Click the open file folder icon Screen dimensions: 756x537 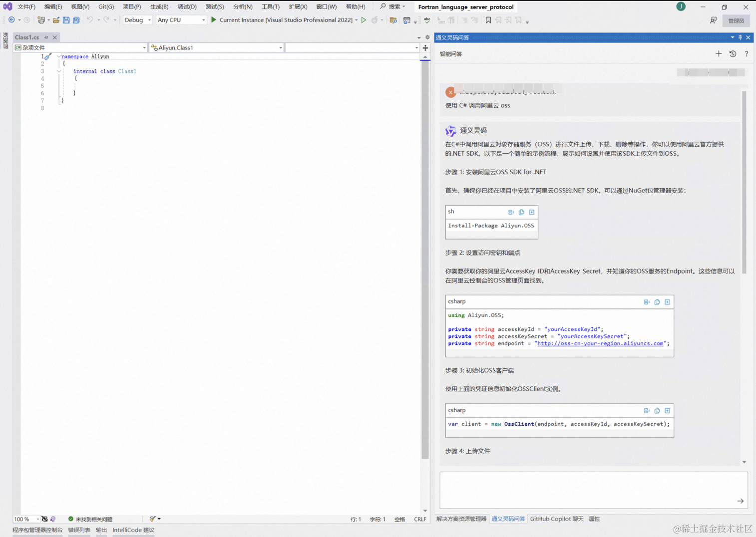(x=56, y=20)
